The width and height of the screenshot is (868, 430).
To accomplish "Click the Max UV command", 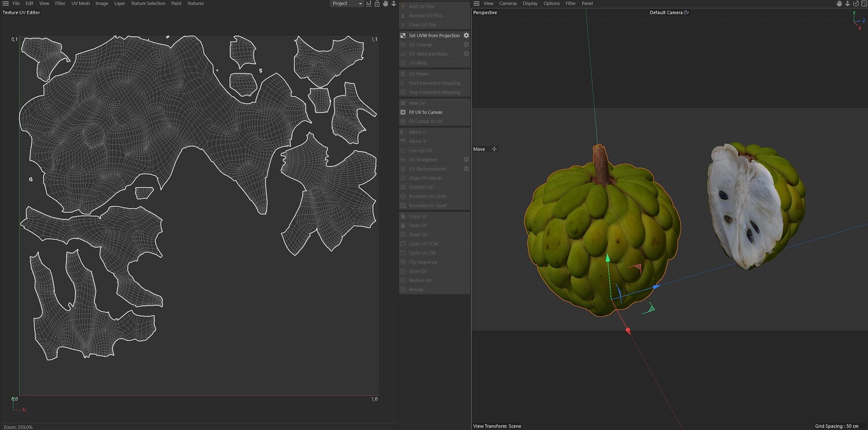I will pyautogui.click(x=434, y=103).
